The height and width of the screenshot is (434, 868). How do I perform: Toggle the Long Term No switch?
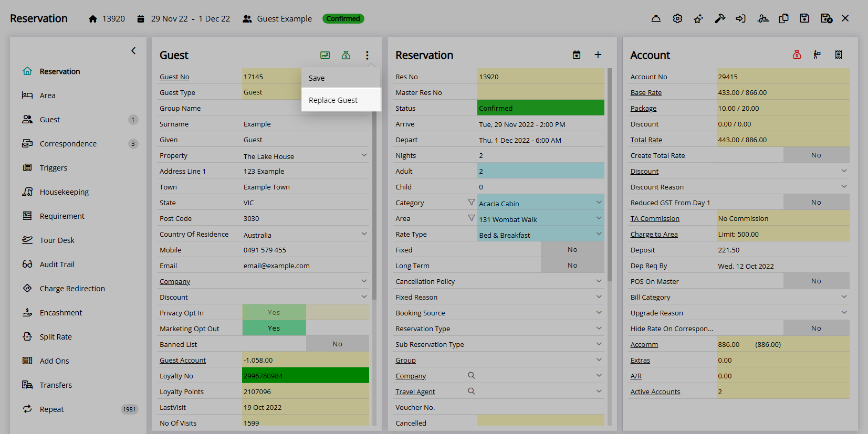click(x=572, y=265)
